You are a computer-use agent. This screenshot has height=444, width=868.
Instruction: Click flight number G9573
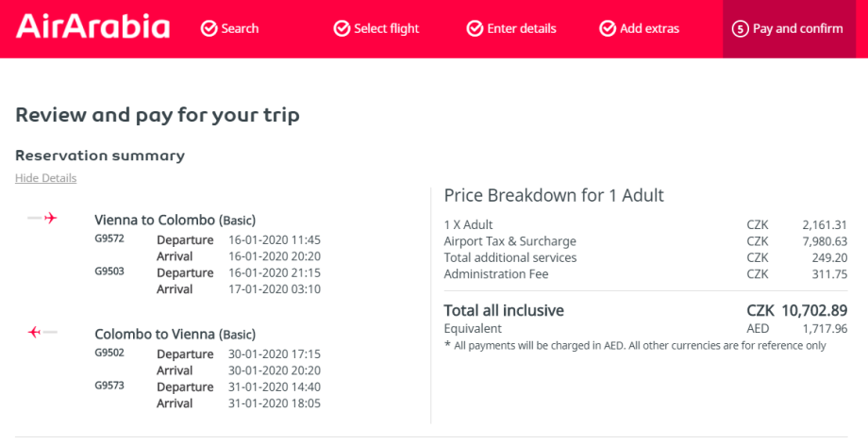pyautogui.click(x=109, y=386)
